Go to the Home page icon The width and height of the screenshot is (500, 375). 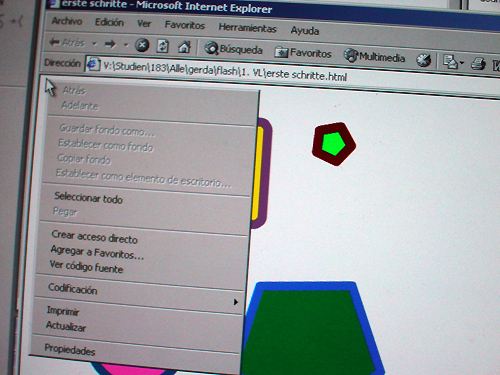coord(184,47)
